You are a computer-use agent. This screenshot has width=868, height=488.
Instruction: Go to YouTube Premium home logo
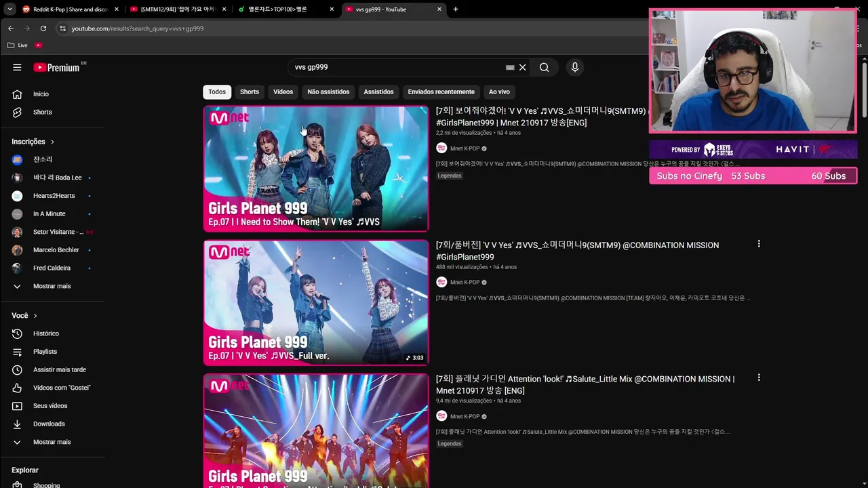pos(56,67)
